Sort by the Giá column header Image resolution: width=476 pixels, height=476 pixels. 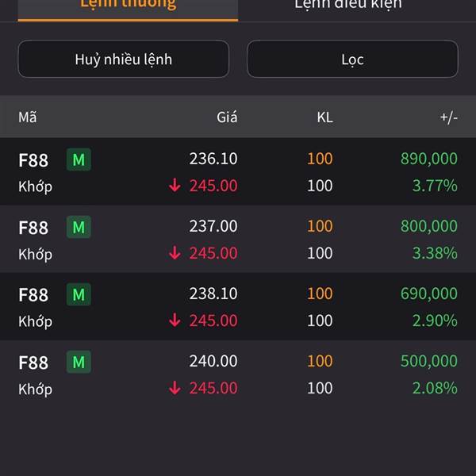[x=227, y=117]
